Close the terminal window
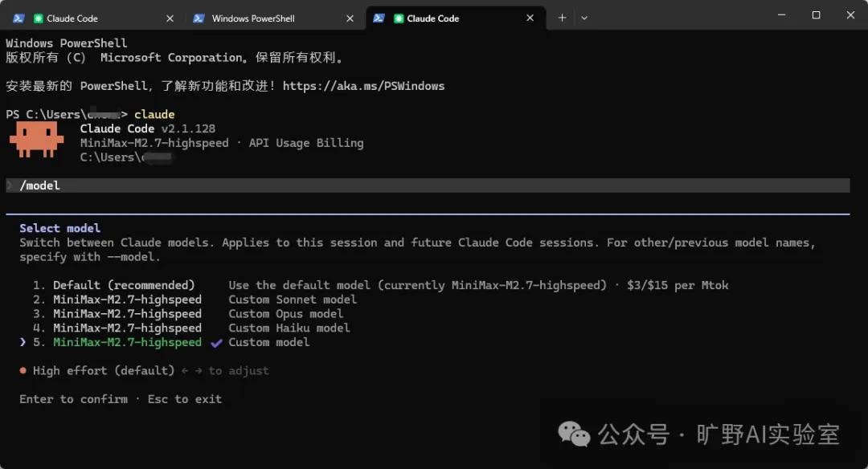This screenshot has height=469, width=868. point(850,15)
